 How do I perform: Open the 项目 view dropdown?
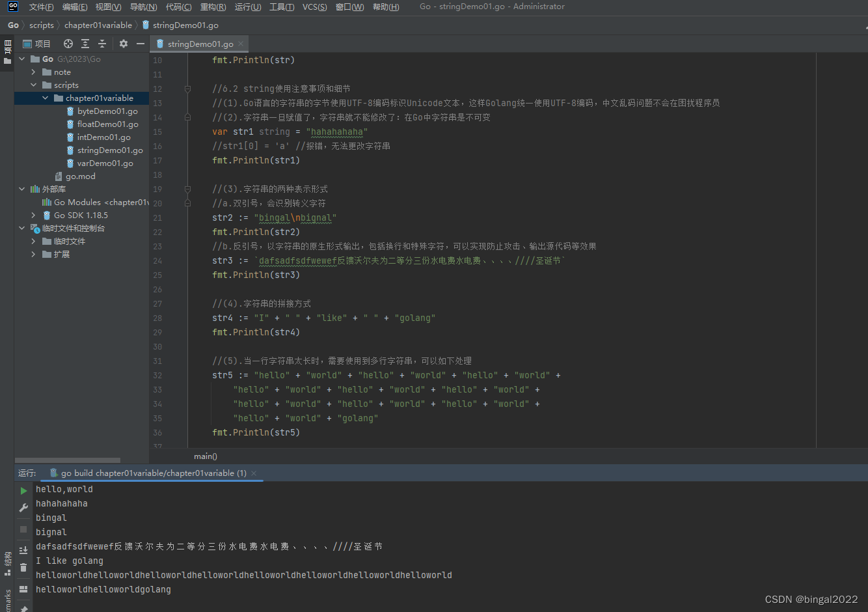coord(37,44)
